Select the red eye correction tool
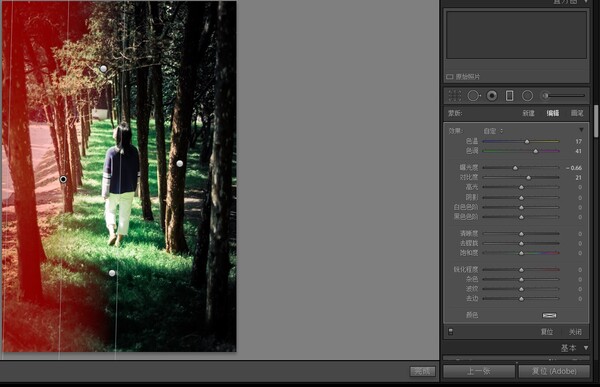 pos(492,96)
